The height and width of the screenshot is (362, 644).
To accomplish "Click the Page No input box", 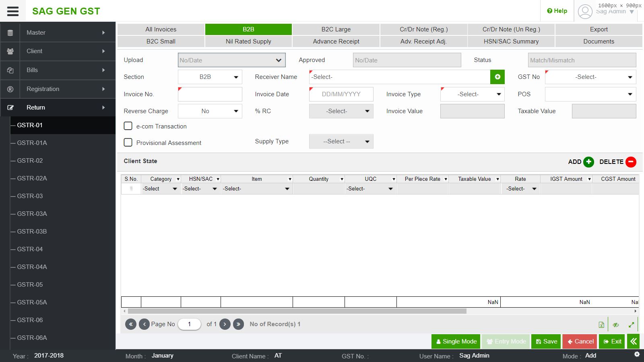I will click(189, 324).
